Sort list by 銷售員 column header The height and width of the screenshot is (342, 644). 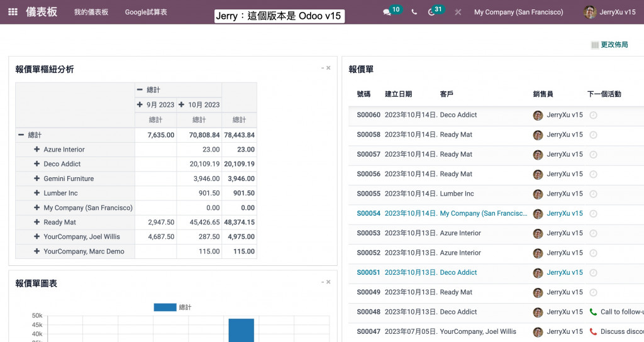click(543, 94)
